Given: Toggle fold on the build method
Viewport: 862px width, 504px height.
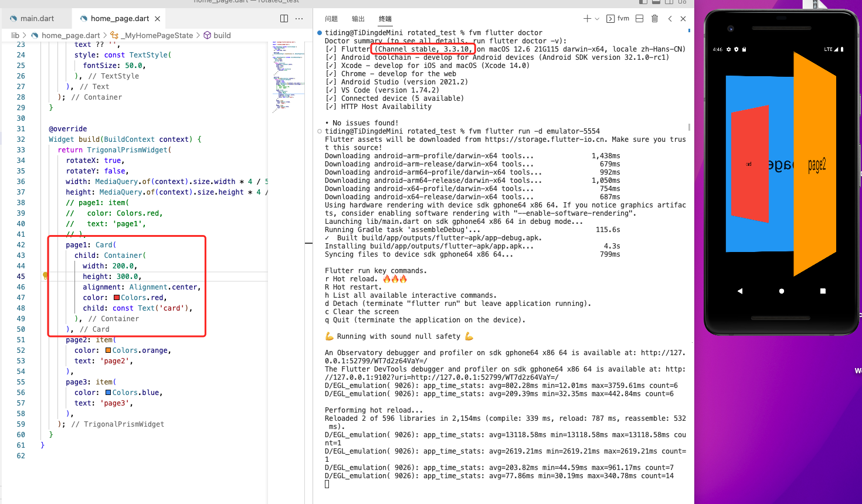Looking at the screenshot, I should (x=41, y=139).
